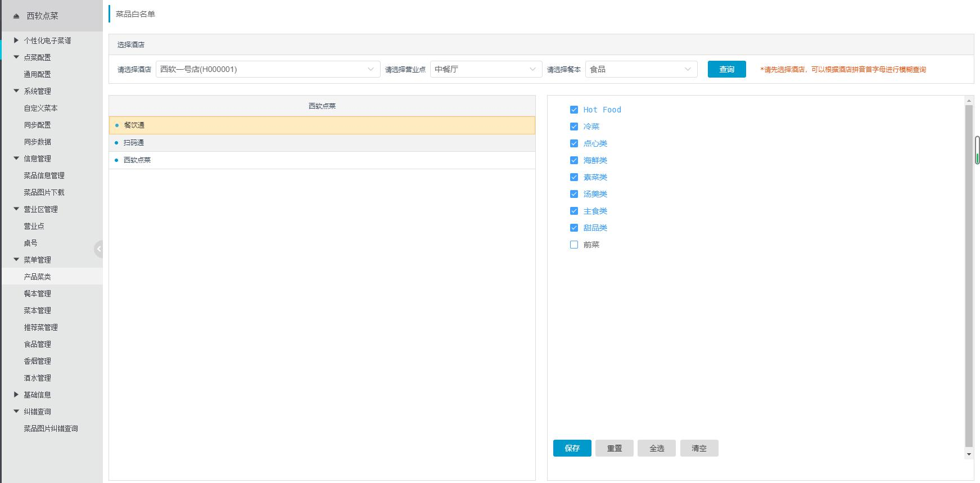The width and height of the screenshot is (980, 483).
Task: Open the 请选择餐本 dropdown showing 食品
Action: pyautogui.click(x=641, y=69)
